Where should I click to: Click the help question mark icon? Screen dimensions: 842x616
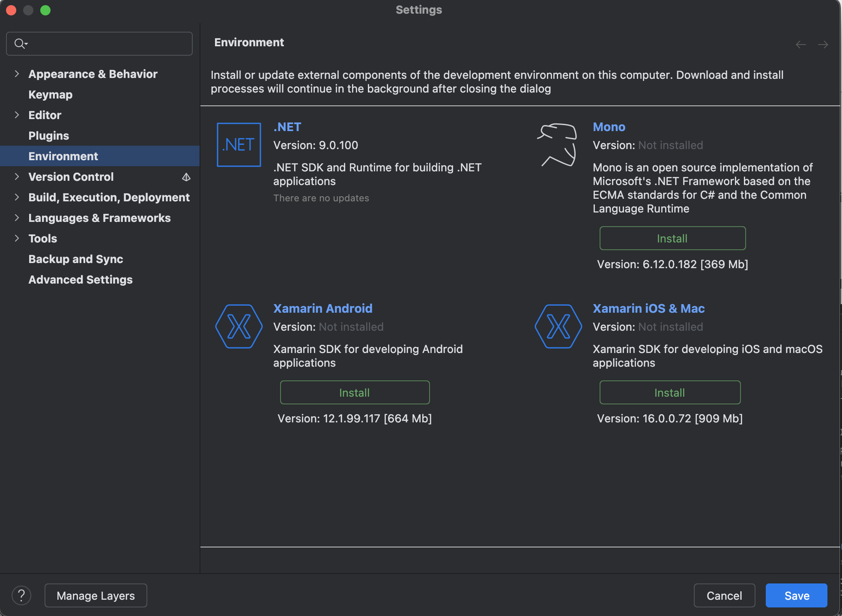point(21,595)
